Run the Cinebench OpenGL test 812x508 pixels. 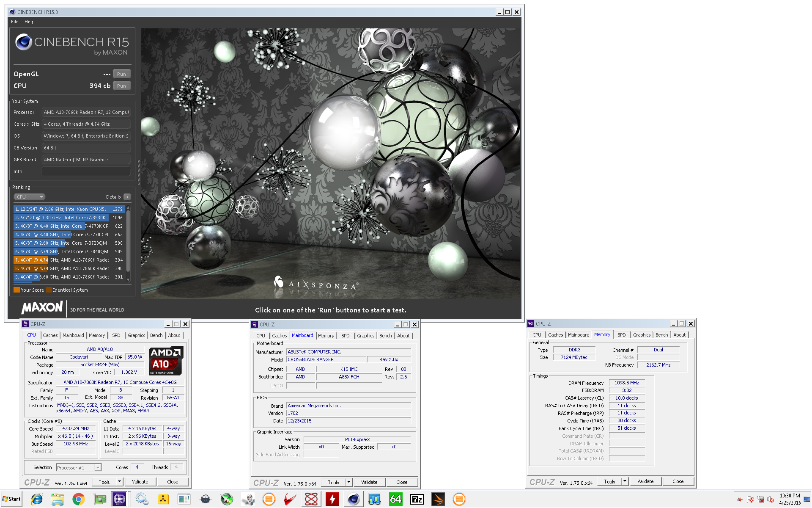(x=121, y=74)
